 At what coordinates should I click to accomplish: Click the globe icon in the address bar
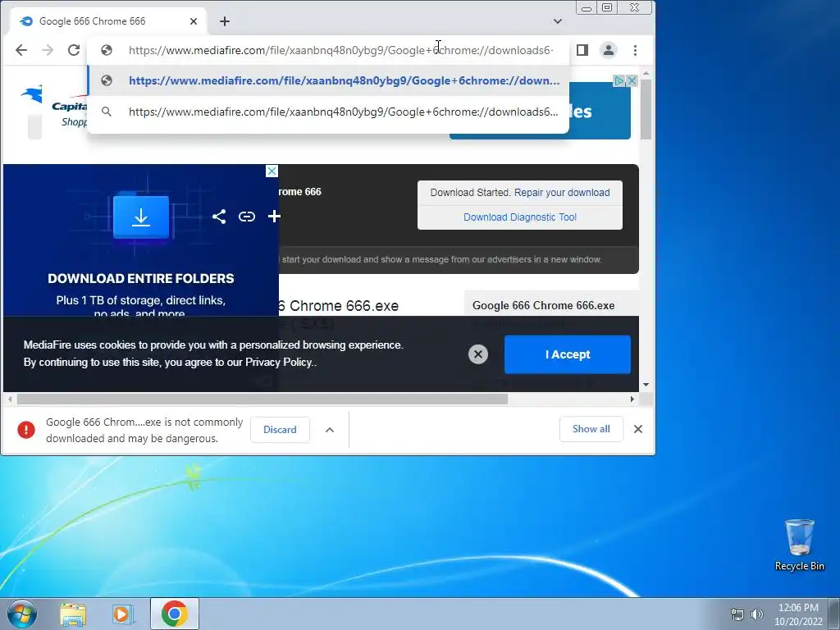point(107,50)
